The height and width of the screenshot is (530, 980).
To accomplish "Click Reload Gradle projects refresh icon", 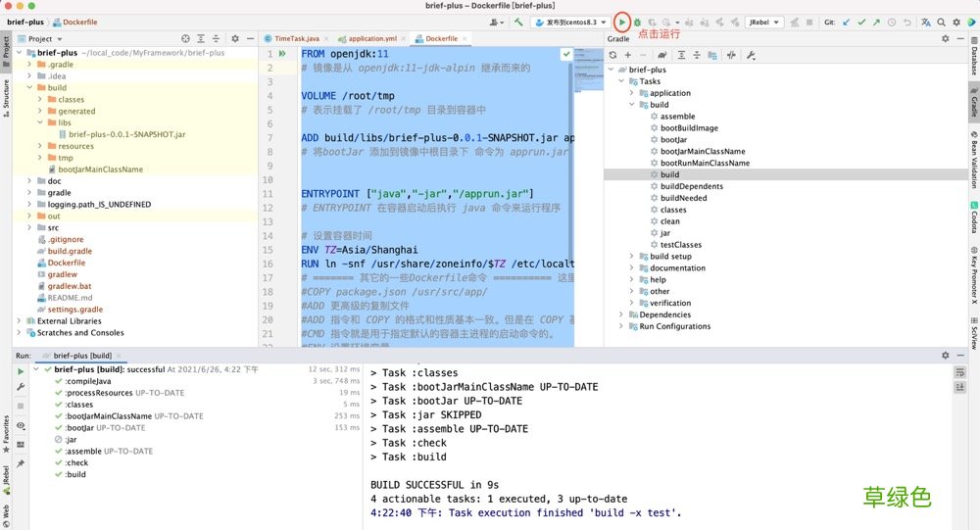I will [613, 55].
